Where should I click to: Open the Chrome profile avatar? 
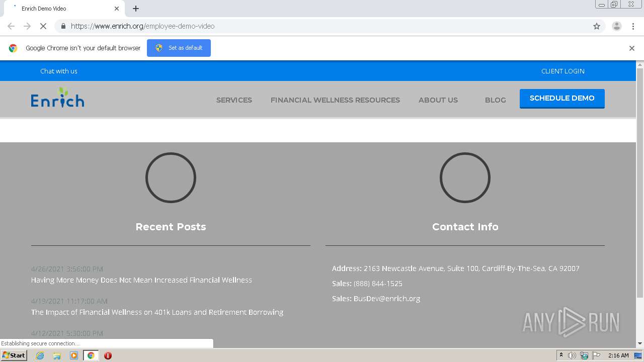616,26
